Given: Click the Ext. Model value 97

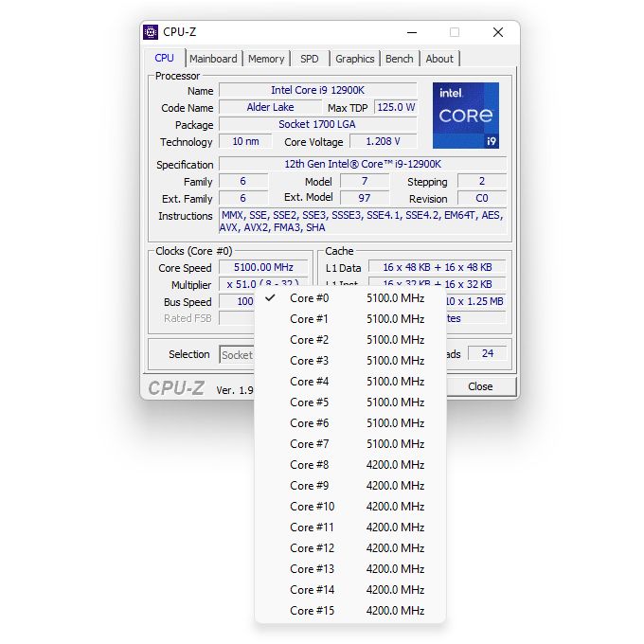Looking at the screenshot, I should (365, 198).
